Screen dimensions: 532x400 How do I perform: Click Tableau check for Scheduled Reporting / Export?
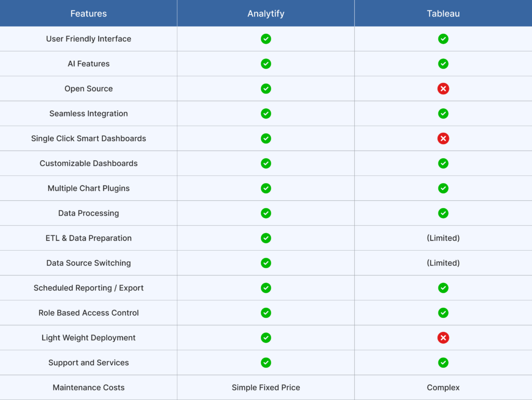(x=443, y=288)
